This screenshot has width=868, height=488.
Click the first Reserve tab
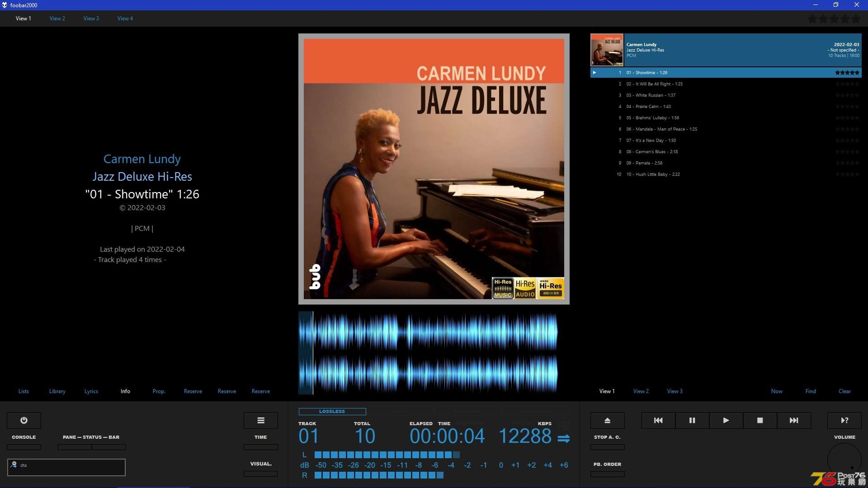193,391
